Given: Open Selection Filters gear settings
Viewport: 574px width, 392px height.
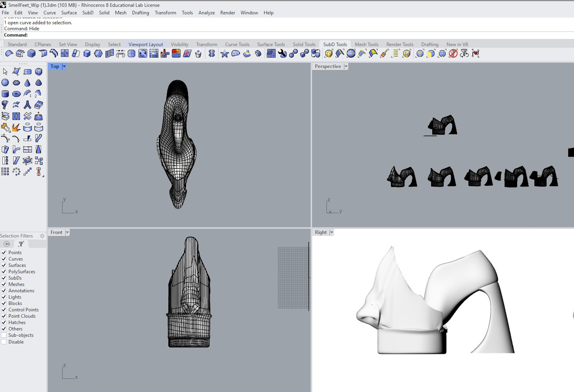Looking at the screenshot, I should point(42,236).
